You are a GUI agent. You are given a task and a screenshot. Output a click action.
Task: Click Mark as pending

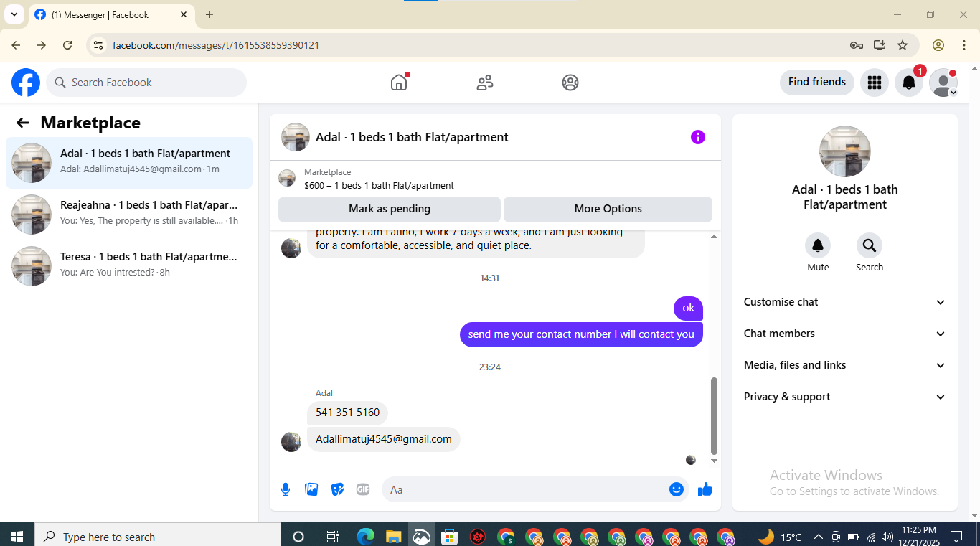pyautogui.click(x=390, y=209)
